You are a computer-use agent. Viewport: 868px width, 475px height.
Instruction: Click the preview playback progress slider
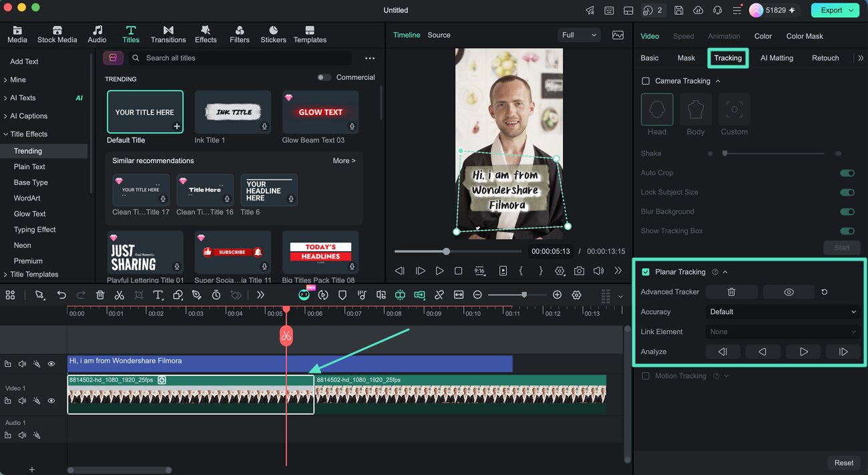[457, 252]
